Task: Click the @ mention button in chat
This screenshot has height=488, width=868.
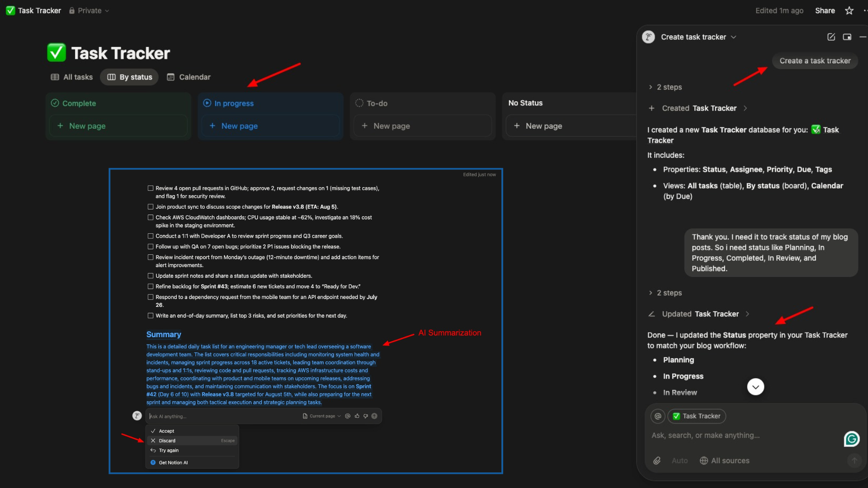Action: tap(658, 416)
